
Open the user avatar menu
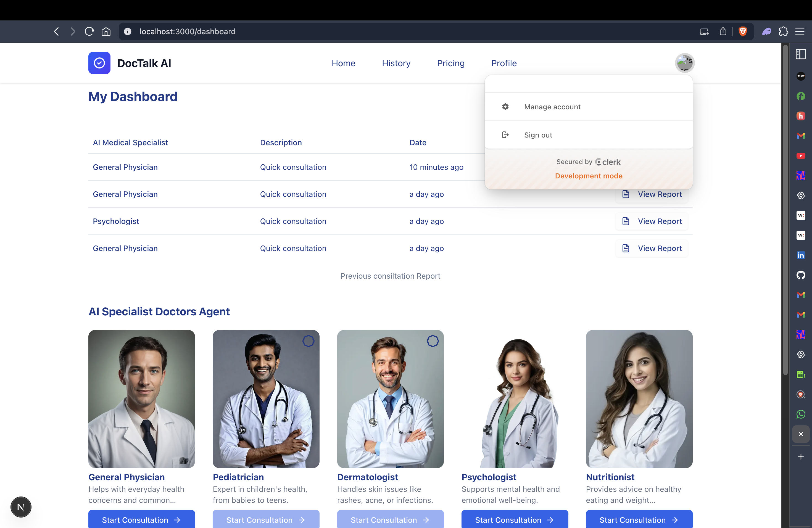click(684, 63)
